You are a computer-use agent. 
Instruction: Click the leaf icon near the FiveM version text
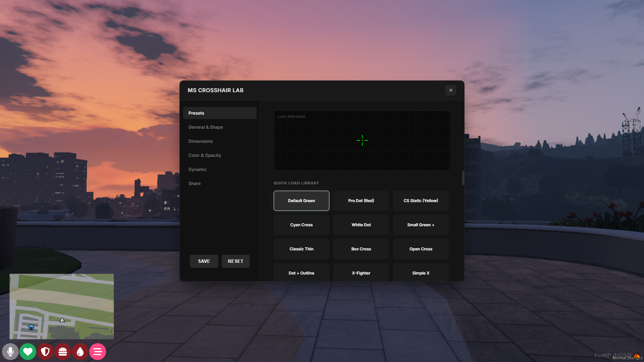[x=637, y=356]
